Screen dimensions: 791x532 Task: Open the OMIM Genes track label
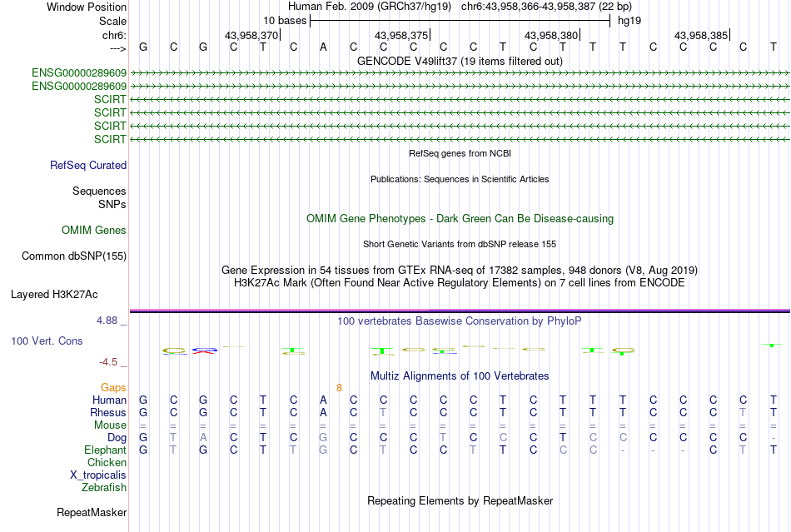point(94,231)
